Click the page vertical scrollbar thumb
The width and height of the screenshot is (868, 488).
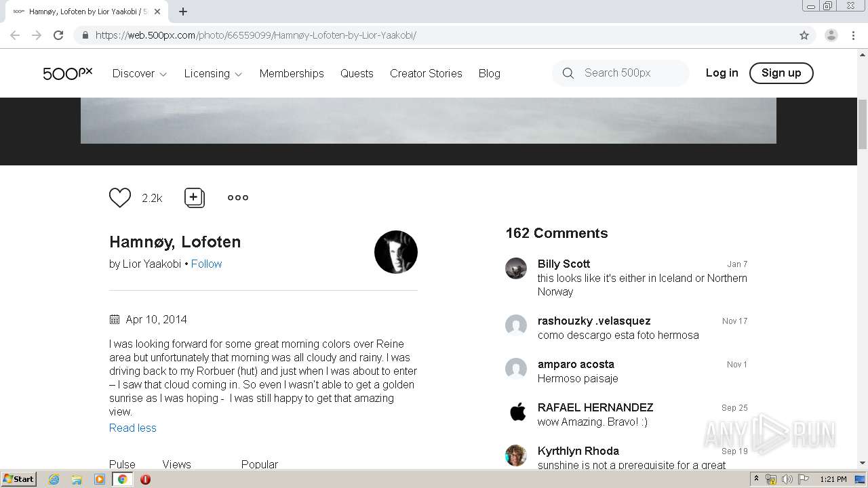[x=863, y=123]
